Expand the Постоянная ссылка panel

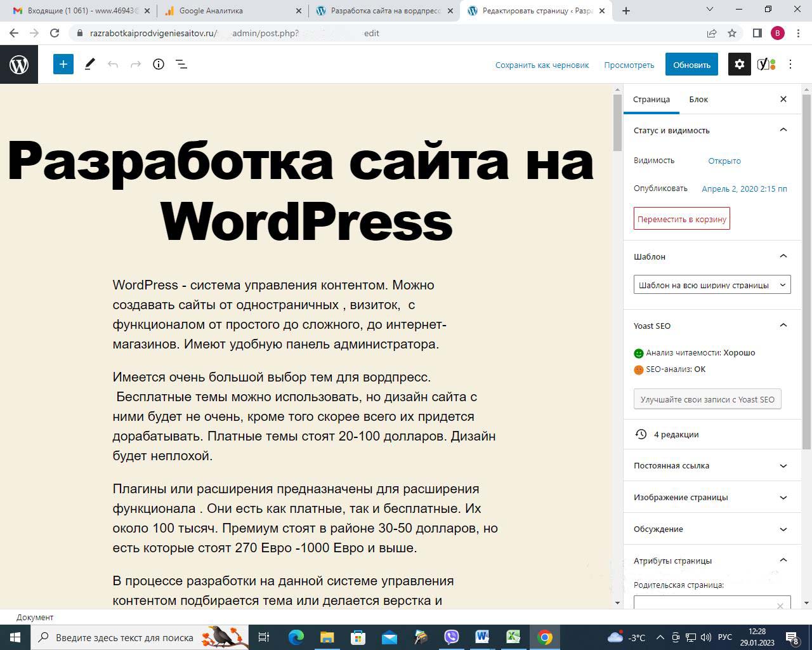pos(783,465)
